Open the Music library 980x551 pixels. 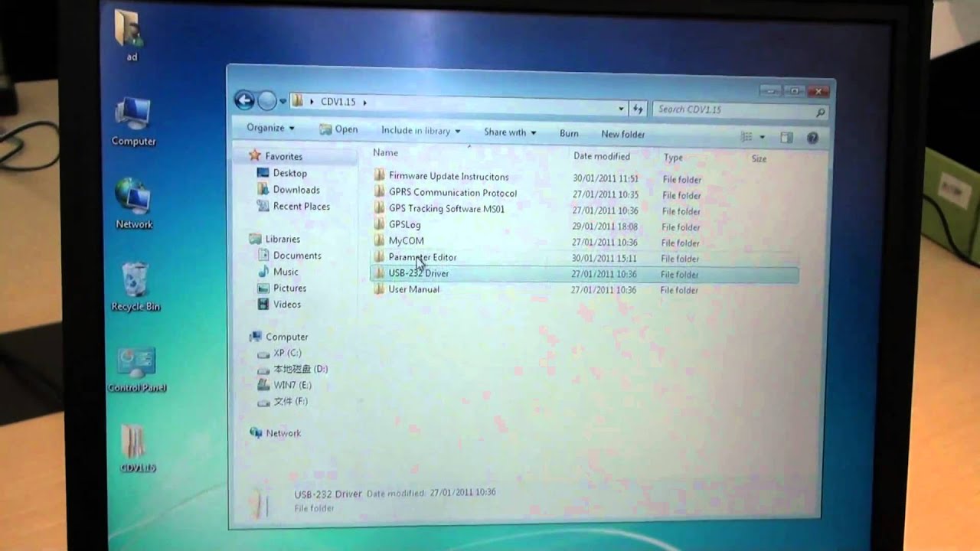(x=286, y=272)
